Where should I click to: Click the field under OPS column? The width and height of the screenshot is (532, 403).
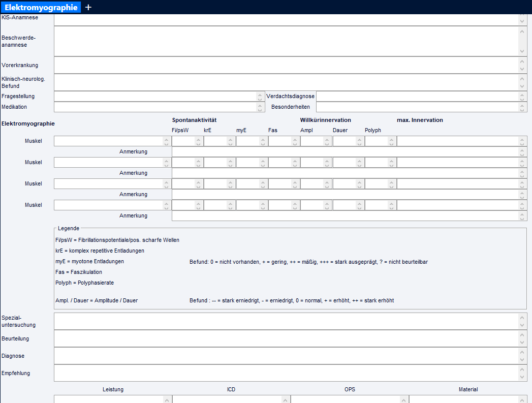[350, 399]
